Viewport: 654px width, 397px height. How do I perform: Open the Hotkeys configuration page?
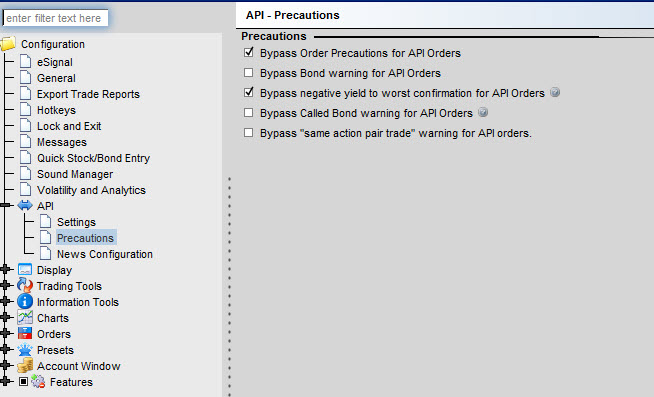56,111
